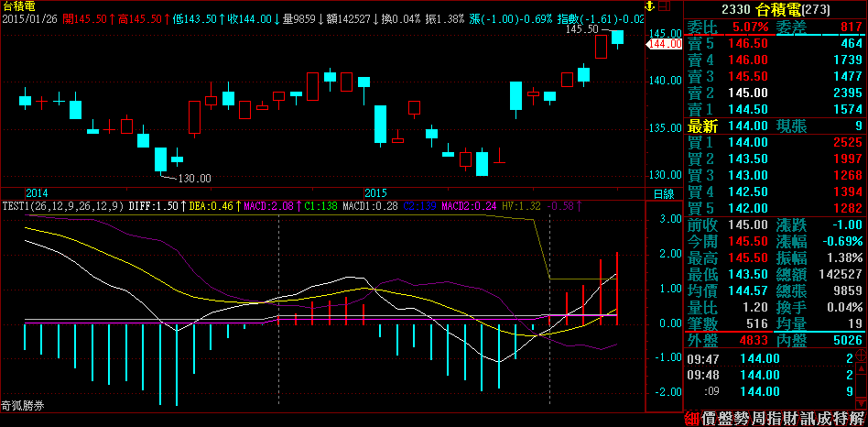Select the 買1 144.00 bid row
Viewport: 868px width, 427px height.
click(775, 142)
